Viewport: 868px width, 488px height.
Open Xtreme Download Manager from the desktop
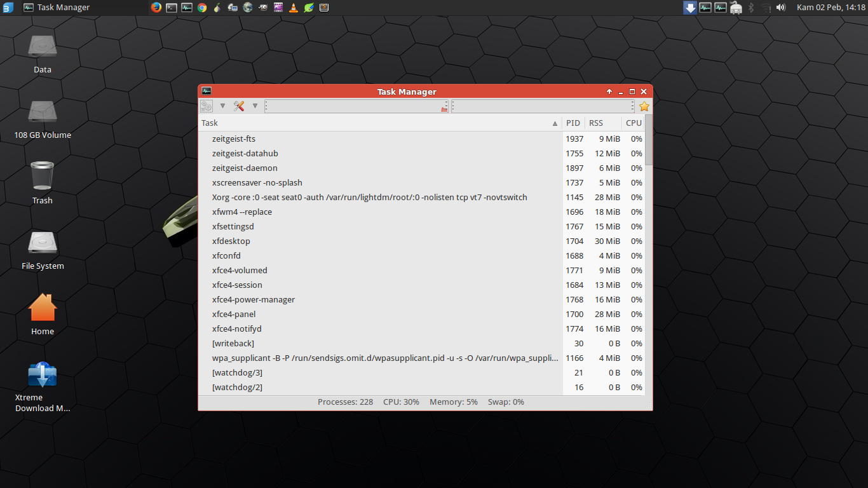(x=42, y=375)
